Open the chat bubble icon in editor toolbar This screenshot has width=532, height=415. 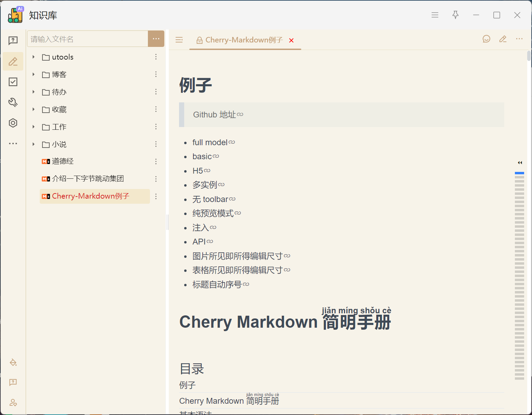[x=486, y=39]
